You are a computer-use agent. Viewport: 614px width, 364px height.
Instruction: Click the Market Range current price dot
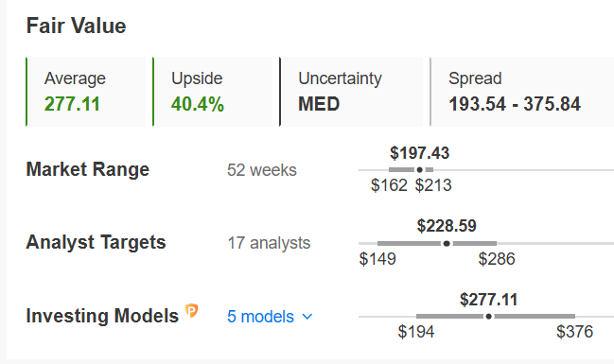[420, 170]
